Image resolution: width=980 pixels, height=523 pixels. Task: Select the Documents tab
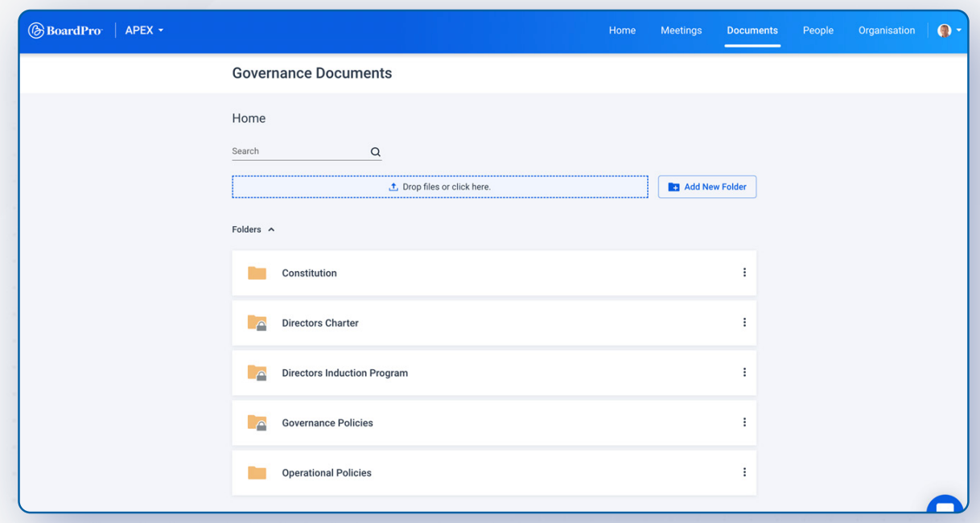tap(752, 31)
